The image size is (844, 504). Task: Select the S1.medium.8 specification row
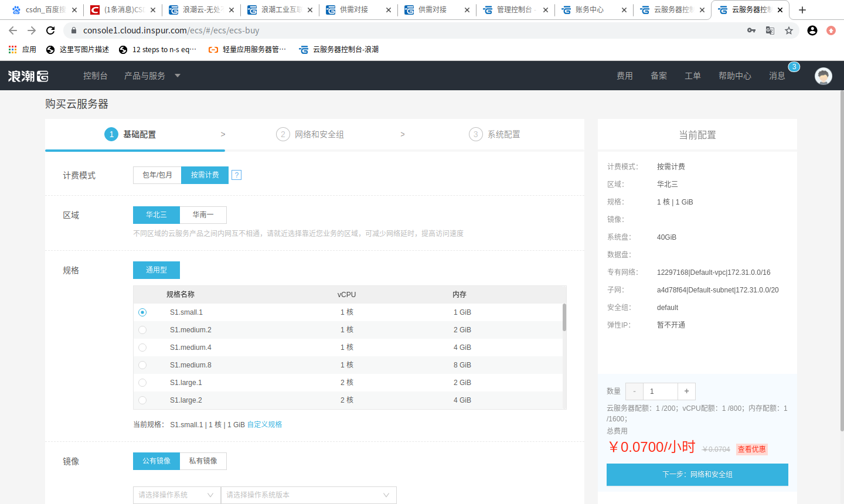click(x=142, y=365)
